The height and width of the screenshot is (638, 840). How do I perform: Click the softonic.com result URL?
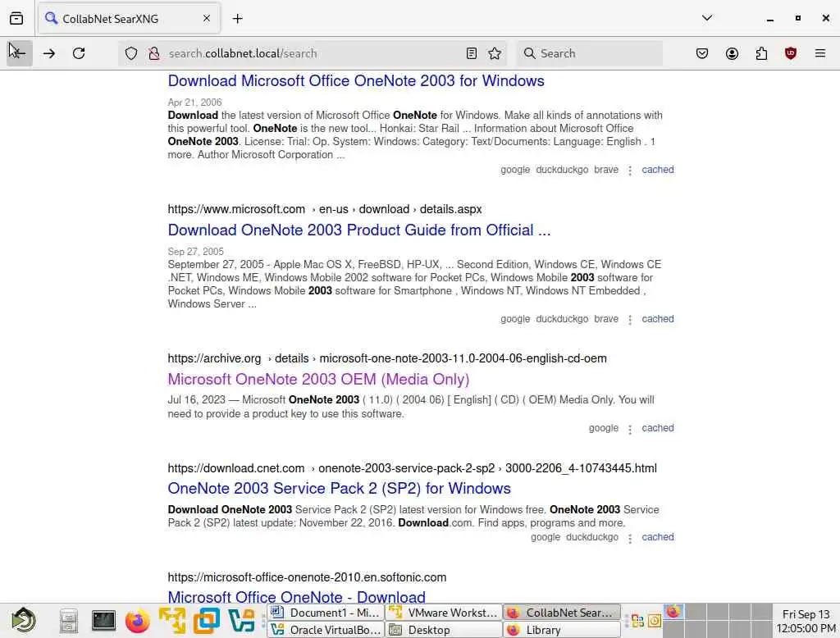pos(307,577)
